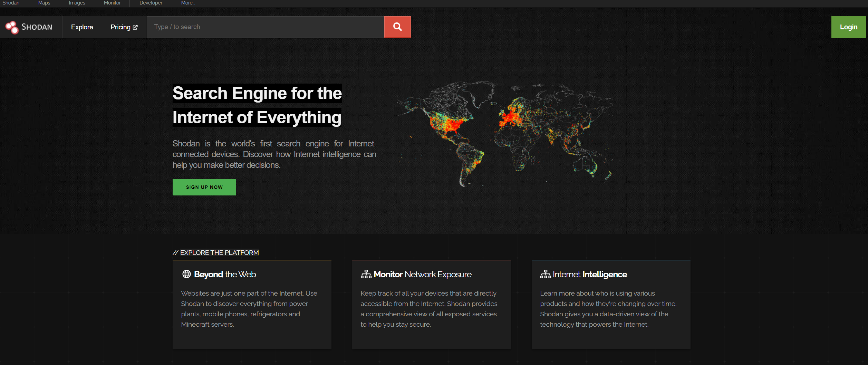Click the network icon beside Internet Intelligence
This screenshot has height=365, width=868.
[x=546, y=274]
